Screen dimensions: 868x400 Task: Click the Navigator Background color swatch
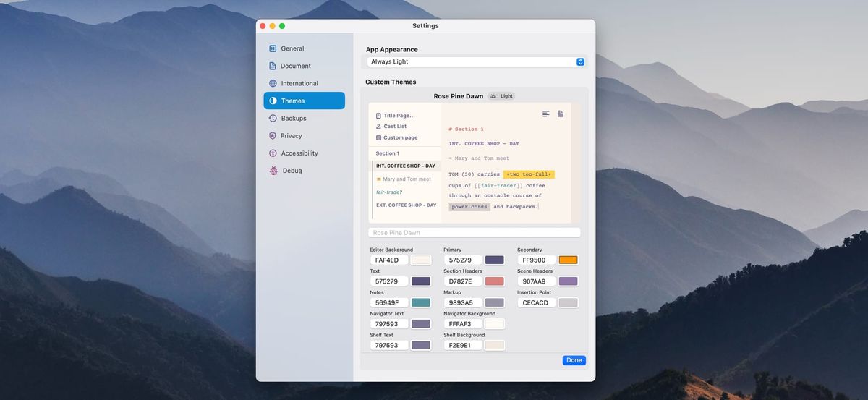tap(495, 324)
